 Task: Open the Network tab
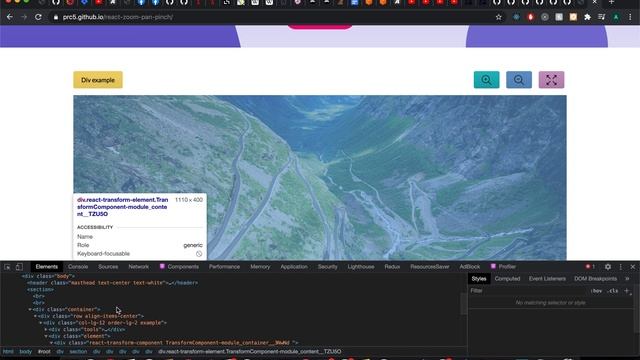click(x=138, y=267)
